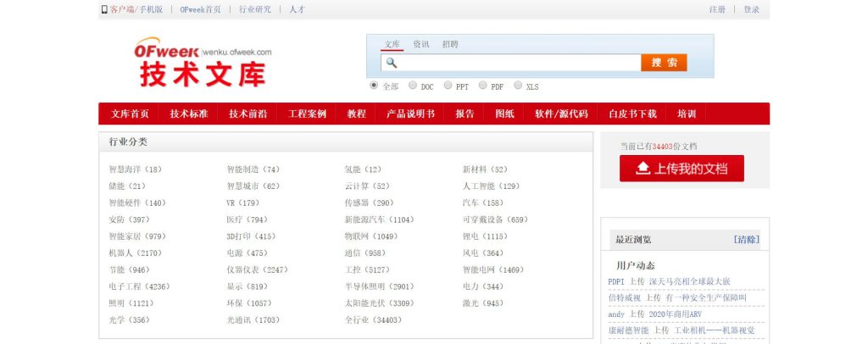Click the 清除 link in 最近浏览
The width and height of the screenshot is (868, 344).
(x=746, y=240)
